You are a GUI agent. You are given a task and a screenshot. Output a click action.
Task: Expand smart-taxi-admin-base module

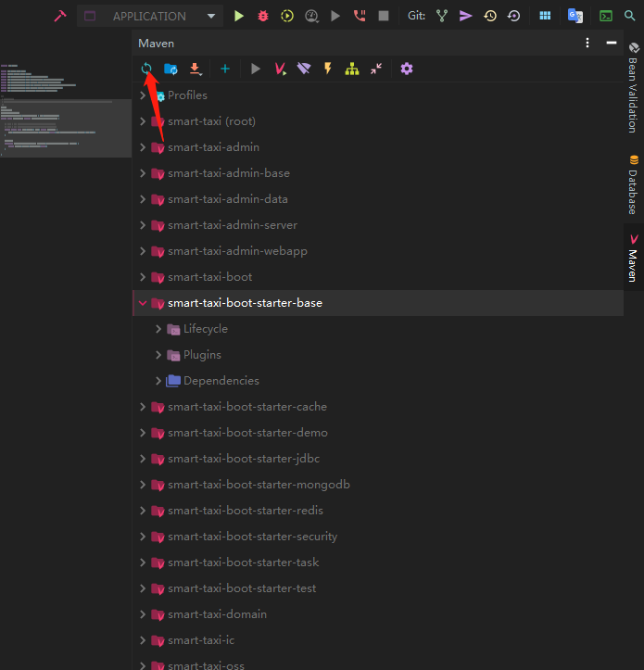coord(143,173)
